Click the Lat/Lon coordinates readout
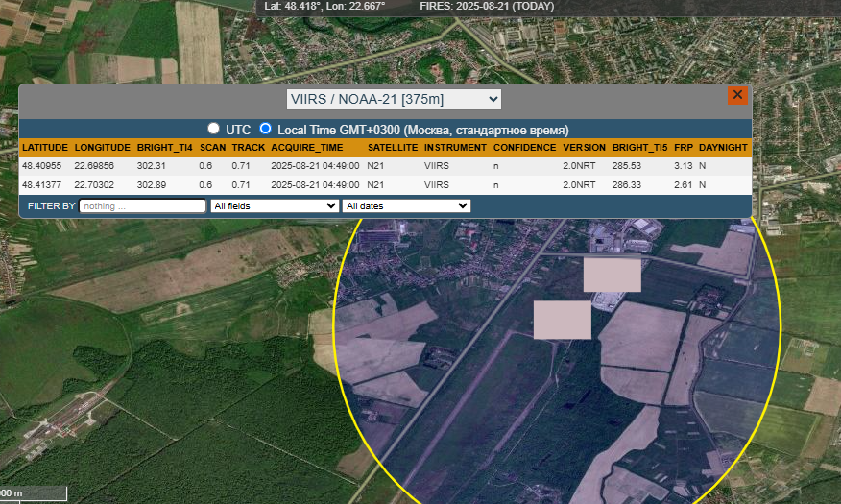The image size is (841, 504). tap(324, 7)
